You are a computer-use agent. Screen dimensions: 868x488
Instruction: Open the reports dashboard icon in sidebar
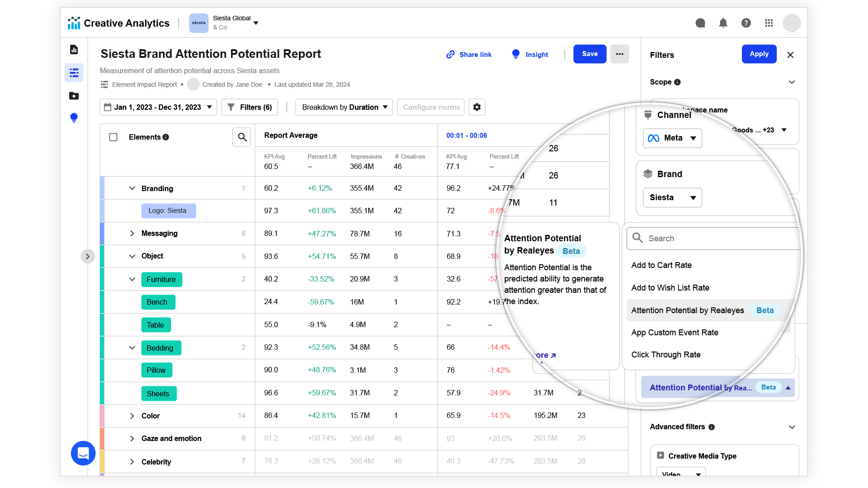[74, 50]
